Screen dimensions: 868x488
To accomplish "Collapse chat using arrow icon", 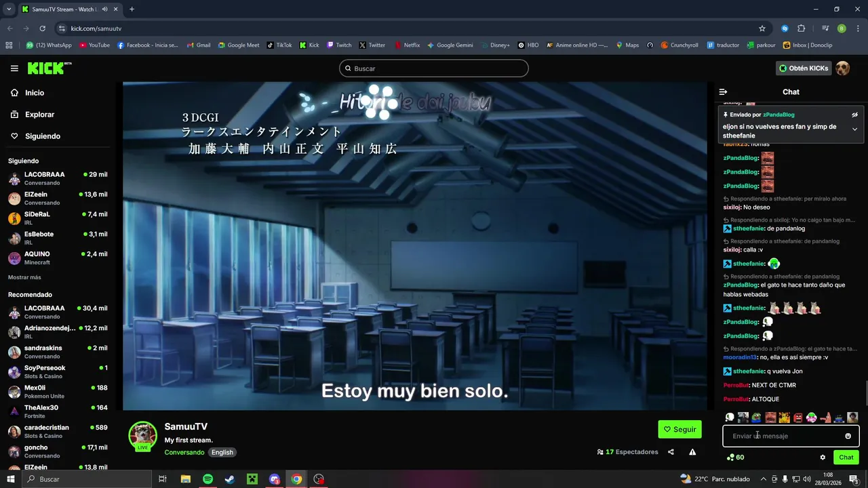I will coord(723,91).
